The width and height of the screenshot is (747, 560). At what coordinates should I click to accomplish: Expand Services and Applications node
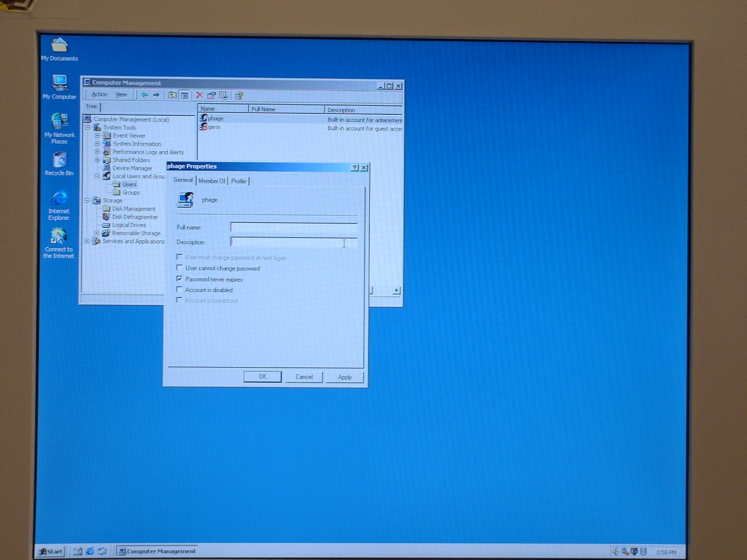coord(87,241)
